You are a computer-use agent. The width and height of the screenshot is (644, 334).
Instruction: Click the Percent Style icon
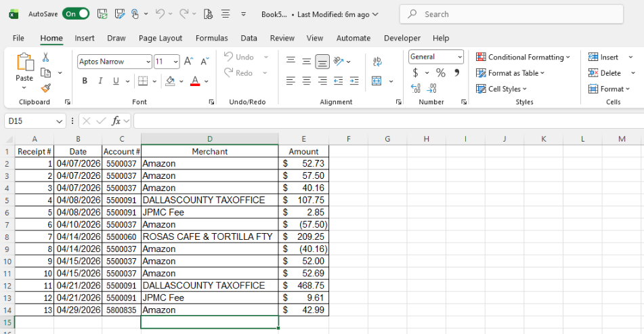coord(441,72)
